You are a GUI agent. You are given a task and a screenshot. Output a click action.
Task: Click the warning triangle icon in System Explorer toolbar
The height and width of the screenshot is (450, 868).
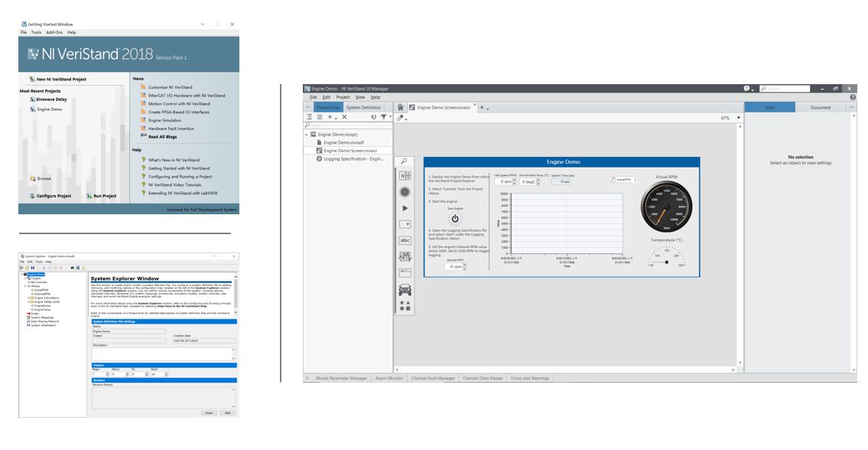pos(83,268)
